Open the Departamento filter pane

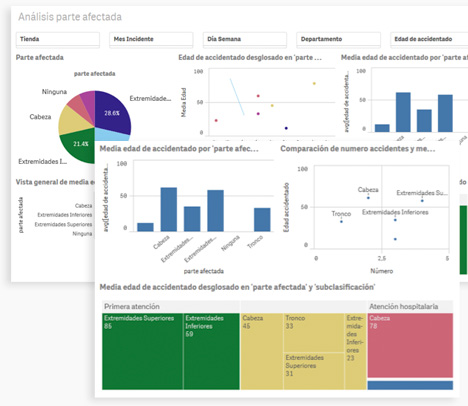338,39
